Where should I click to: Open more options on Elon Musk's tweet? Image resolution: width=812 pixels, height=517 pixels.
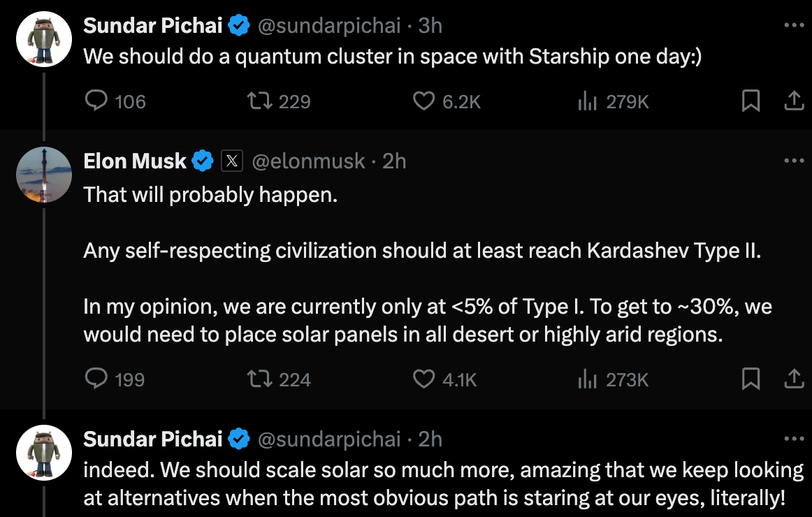794,161
